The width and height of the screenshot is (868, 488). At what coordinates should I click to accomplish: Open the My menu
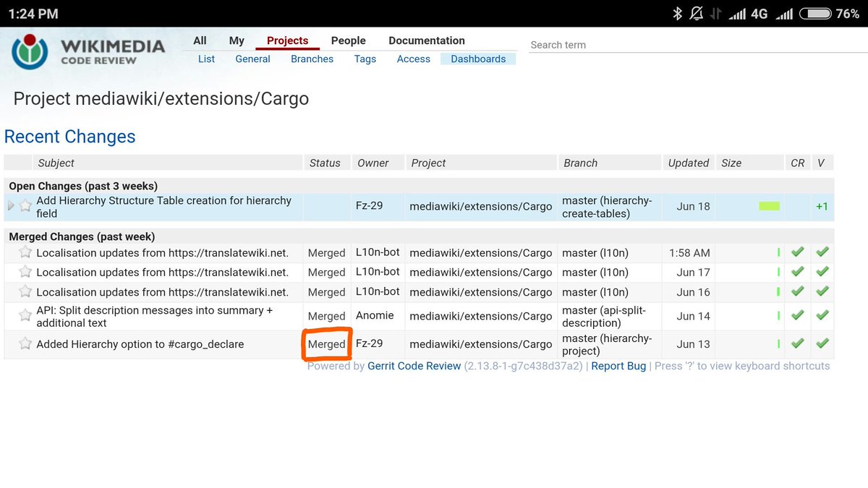coord(237,40)
